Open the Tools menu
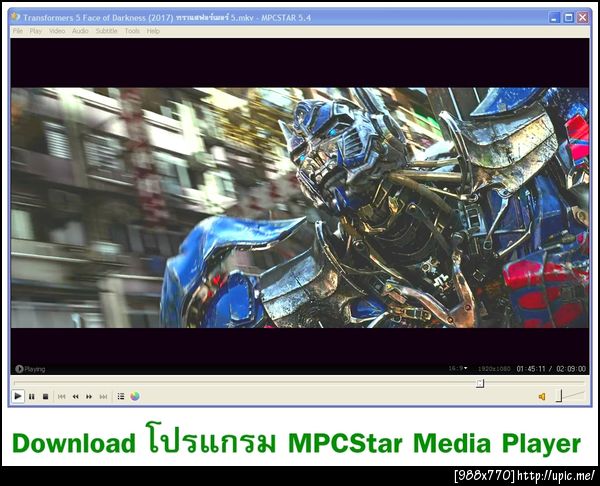 click(132, 31)
